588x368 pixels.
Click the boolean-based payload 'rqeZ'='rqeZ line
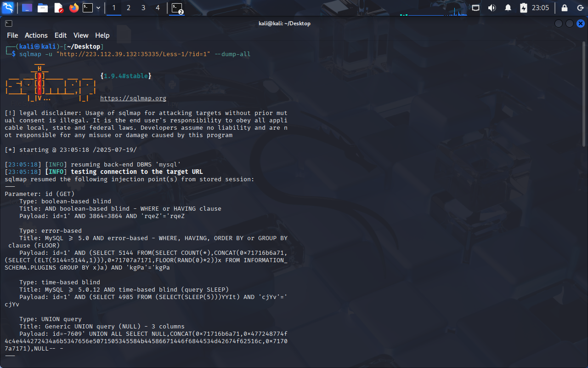tap(102, 216)
